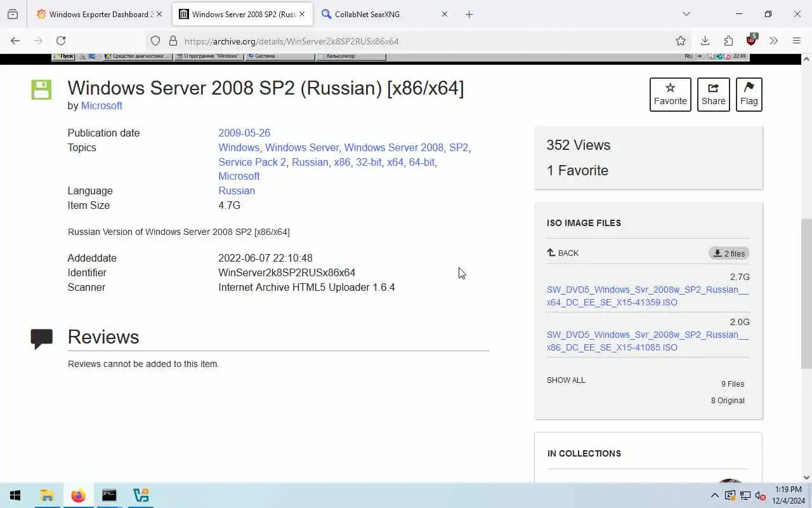Image resolution: width=812 pixels, height=508 pixels.
Task: Click the x86 topic link
Action: click(x=342, y=162)
